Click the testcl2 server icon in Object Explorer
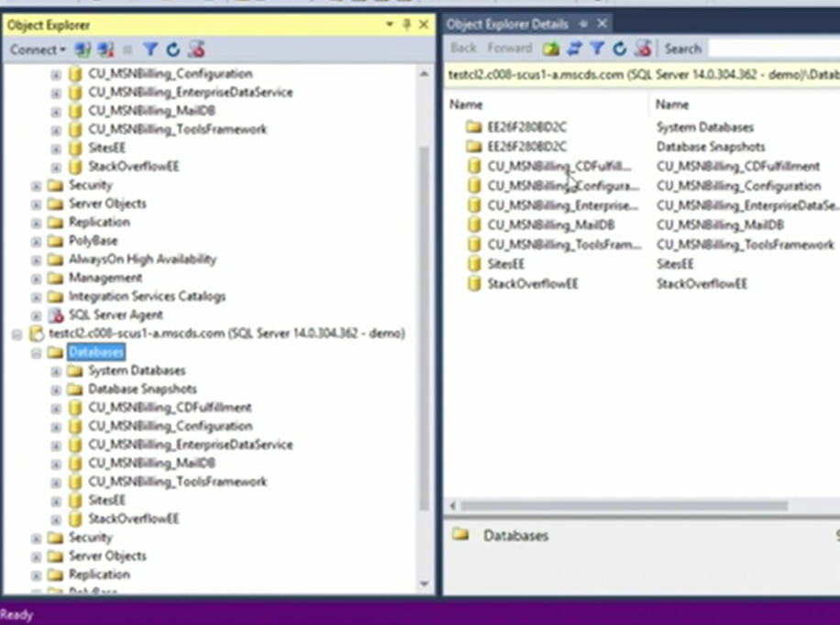Viewport: 840px width, 625px height. click(36, 334)
